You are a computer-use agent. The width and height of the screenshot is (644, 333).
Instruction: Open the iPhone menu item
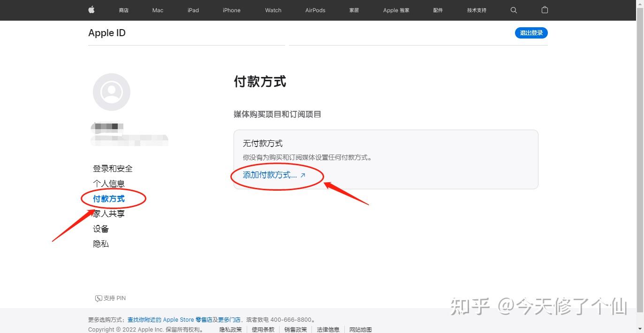click(232, 10)
